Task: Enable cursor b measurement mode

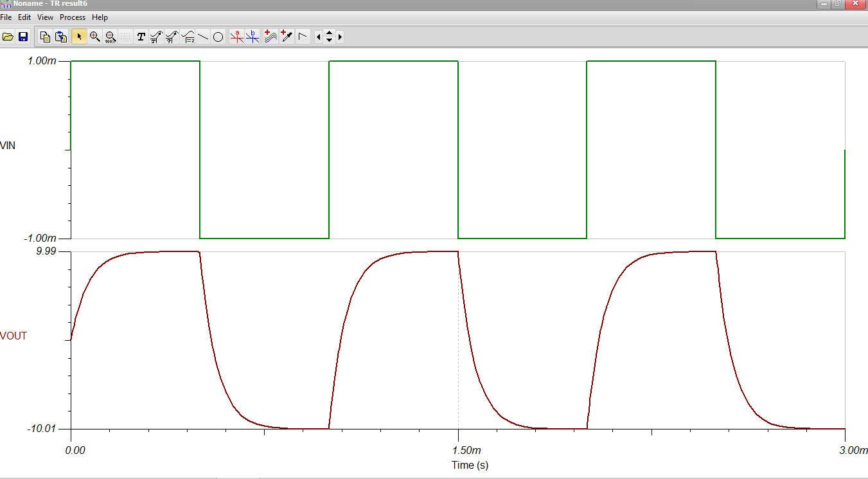Action: coord(252,37)
